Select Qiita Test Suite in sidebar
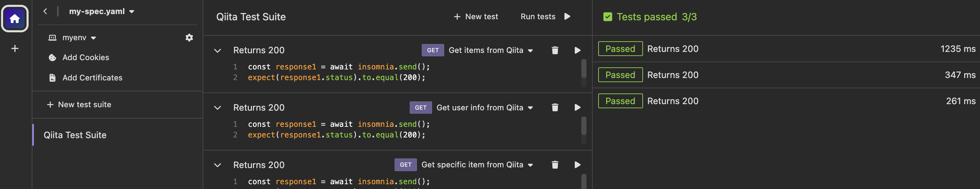The height and width of the screenshot is (189, 980). [x=75, y=135]
